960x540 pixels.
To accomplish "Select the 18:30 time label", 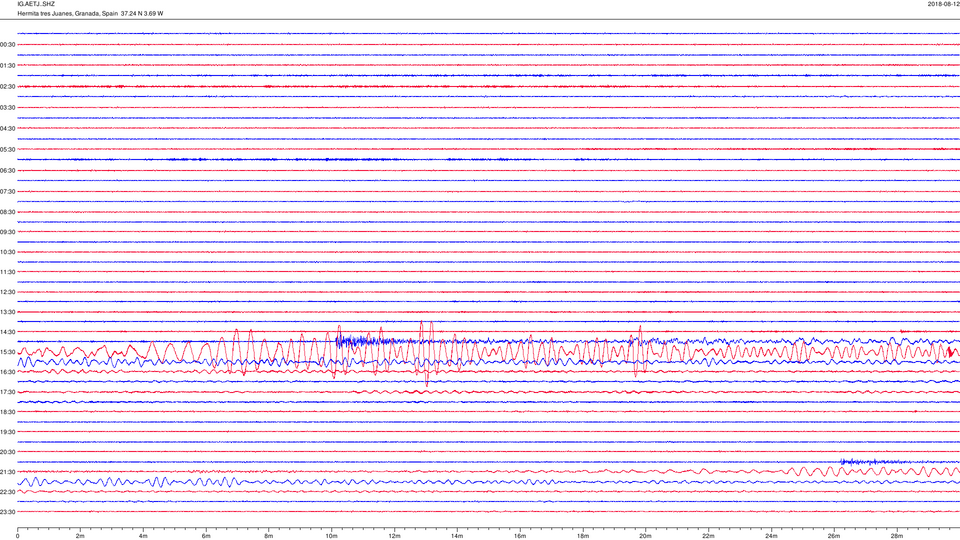I will click(7, 412).
